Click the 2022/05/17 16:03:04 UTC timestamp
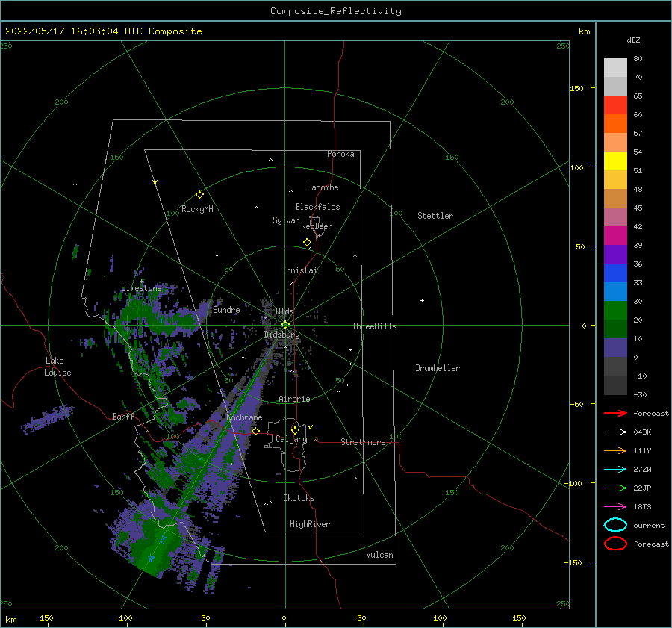Screen dimensions: 672x628 pyautogui.click(x=103, y=31)
